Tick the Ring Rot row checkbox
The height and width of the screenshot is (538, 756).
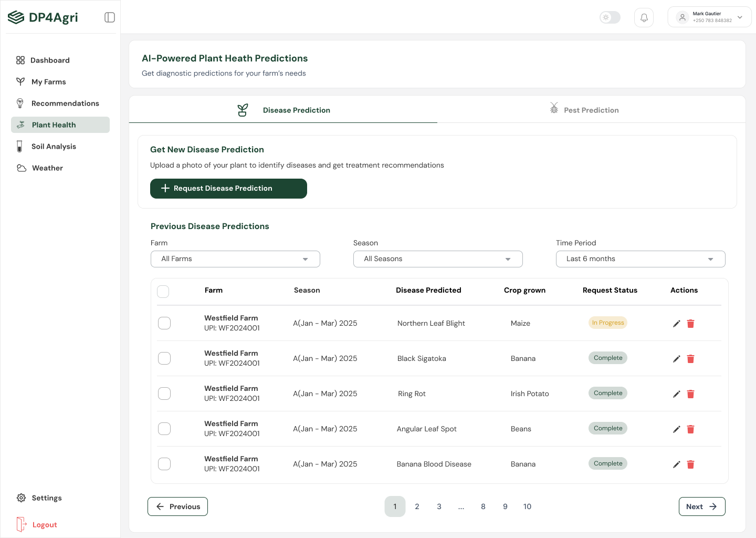point(164,394)
